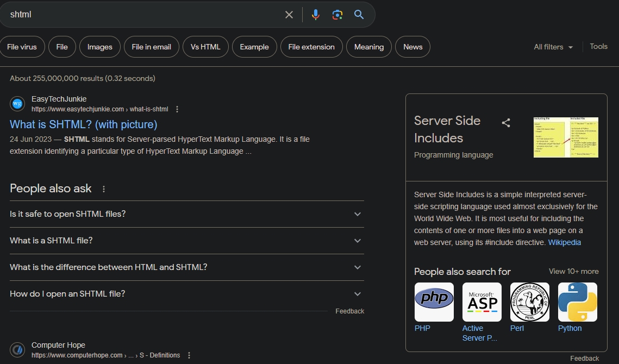Screen dimensions: 619x364
Task: Click the PHP logo thumbnail
Action: click(434, 302)
